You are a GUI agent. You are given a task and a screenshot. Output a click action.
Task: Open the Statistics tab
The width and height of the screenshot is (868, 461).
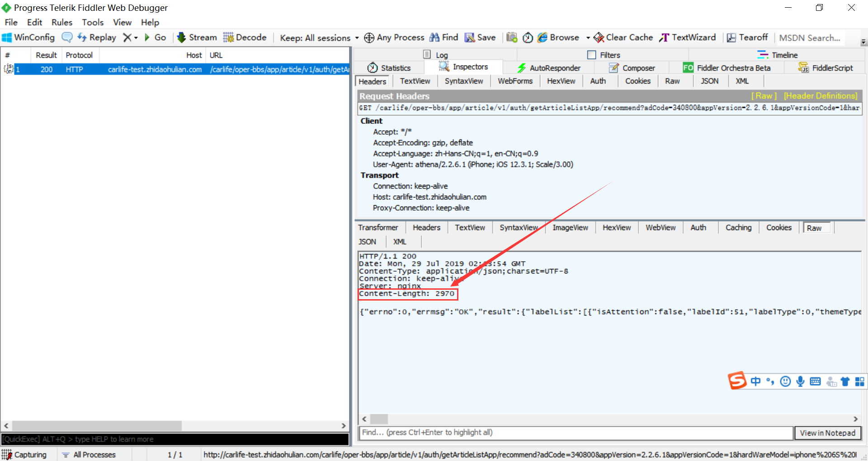click(x=389, y=68)
